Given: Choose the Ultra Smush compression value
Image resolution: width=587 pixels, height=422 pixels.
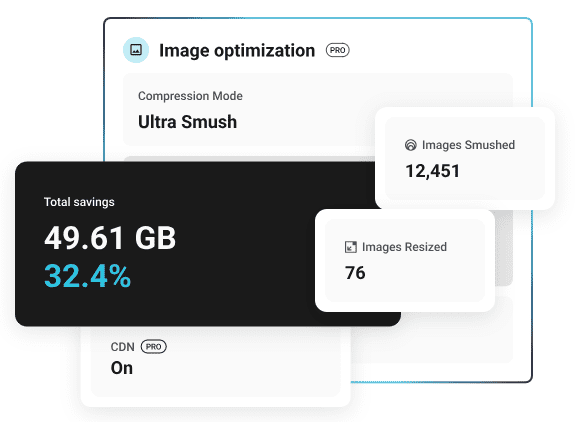Looking at the screenshot, I should (188, 122).
